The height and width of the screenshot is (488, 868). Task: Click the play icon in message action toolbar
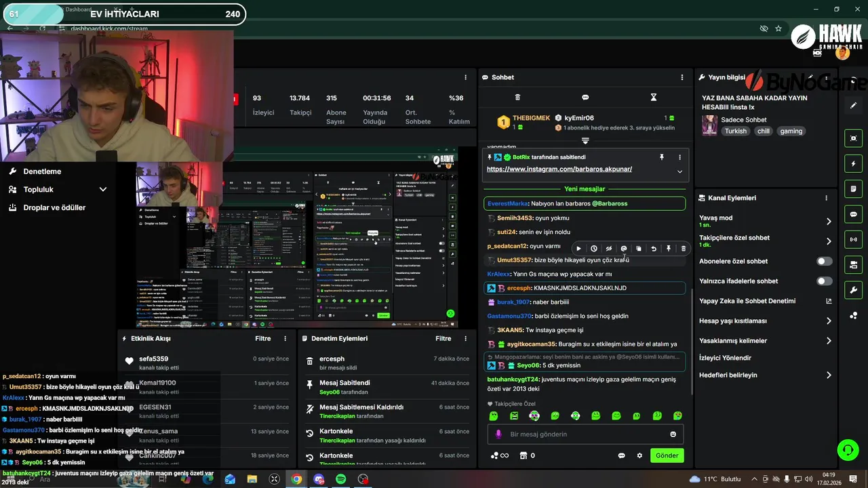tap(578, 249)
